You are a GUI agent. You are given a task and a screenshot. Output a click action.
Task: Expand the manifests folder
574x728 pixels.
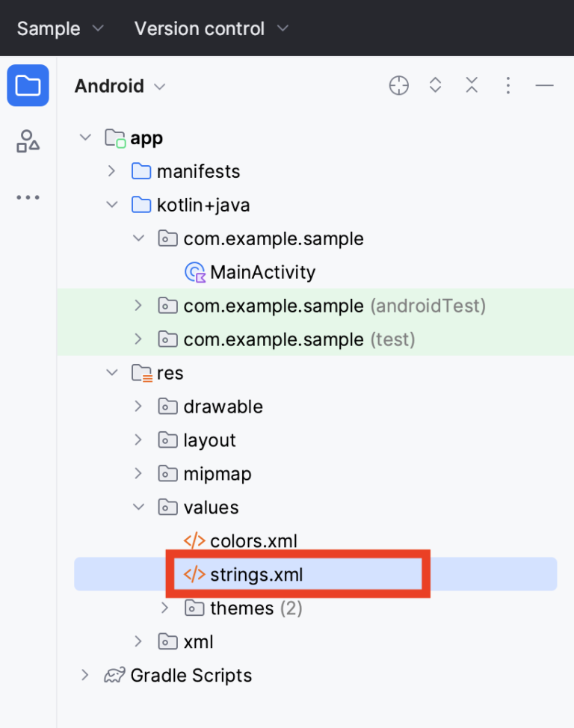pos(111,171)
